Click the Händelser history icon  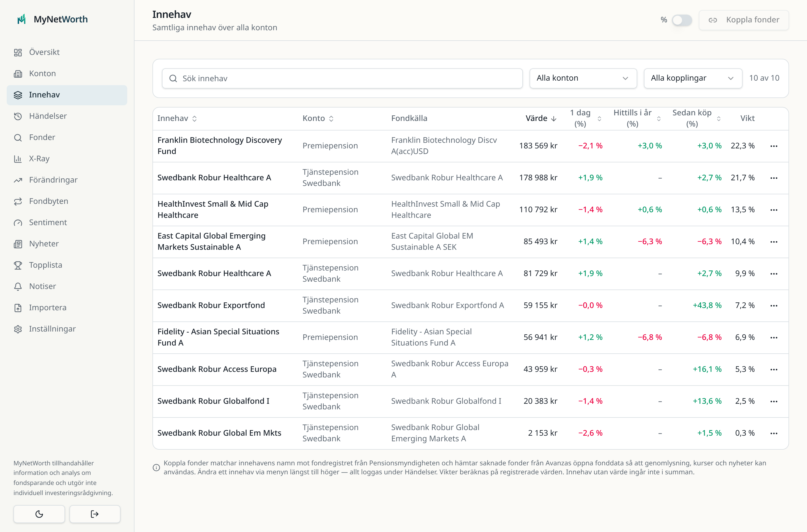pyautogui.click(x=18, y=116)
